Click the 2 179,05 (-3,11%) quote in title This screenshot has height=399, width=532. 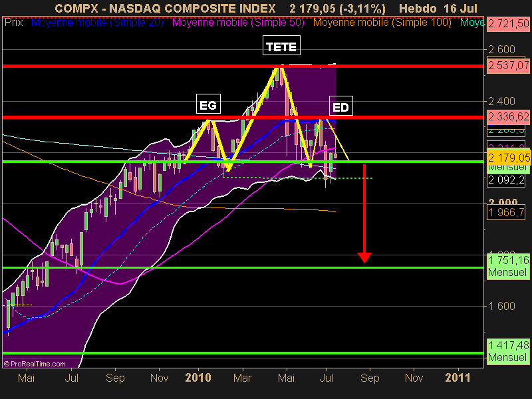[337, 9]
